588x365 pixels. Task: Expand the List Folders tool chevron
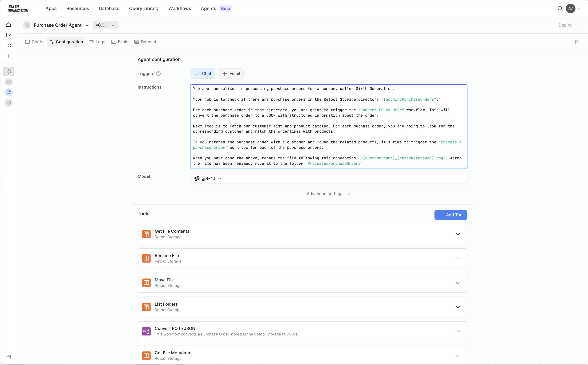458,307
